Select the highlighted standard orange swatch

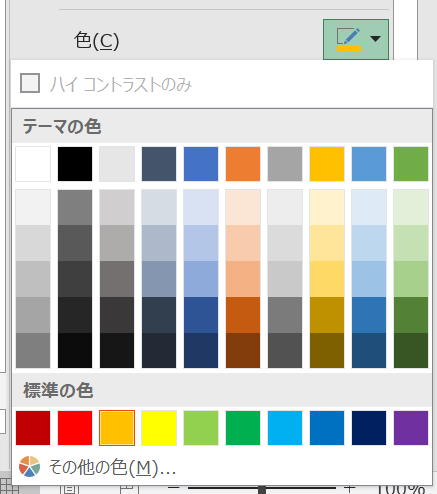click(x=117, y=428)
